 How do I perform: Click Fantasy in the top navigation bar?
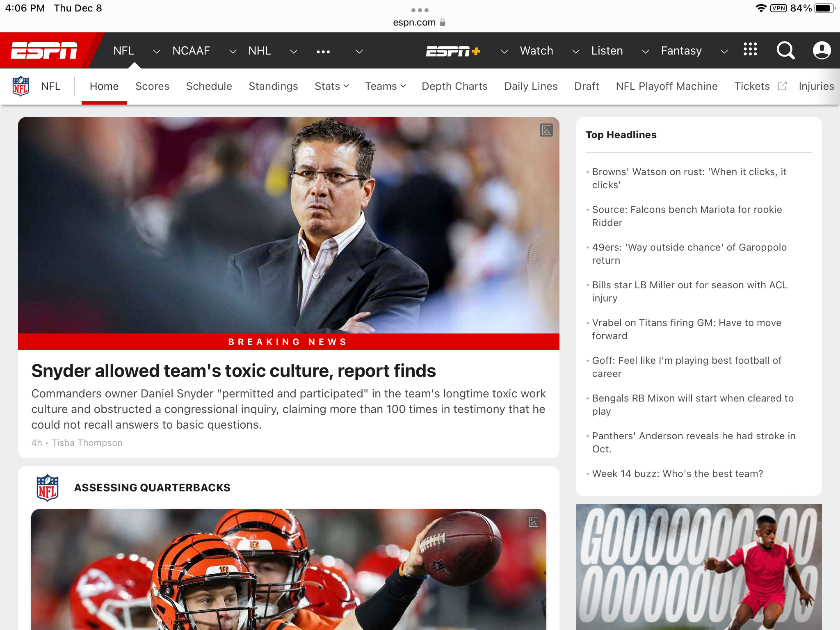click(681, 51)
